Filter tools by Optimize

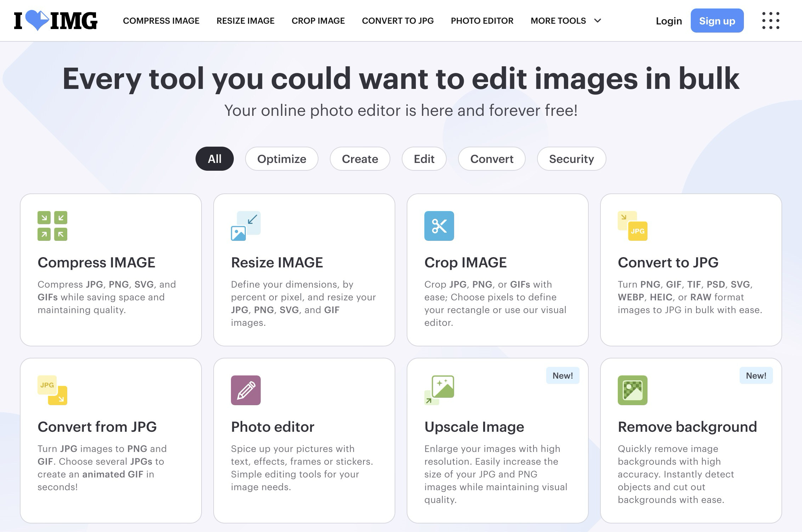282,159
